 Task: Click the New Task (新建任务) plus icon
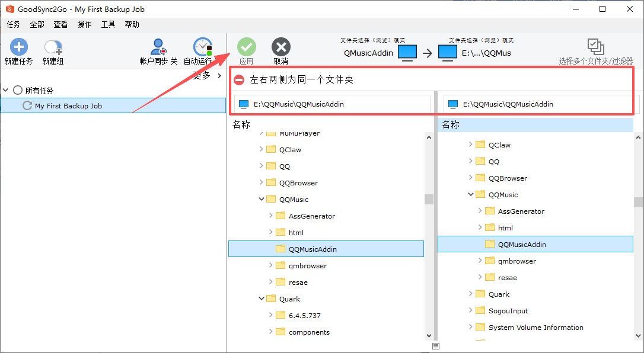(x=18, y=47)
